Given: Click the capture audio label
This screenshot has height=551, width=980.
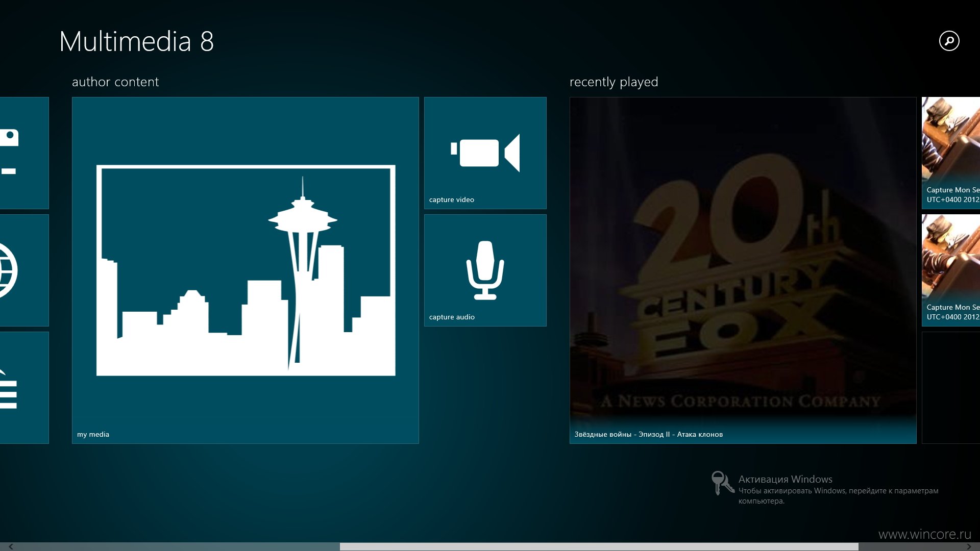Looking at the screenshot, I should tap(452, 317).
